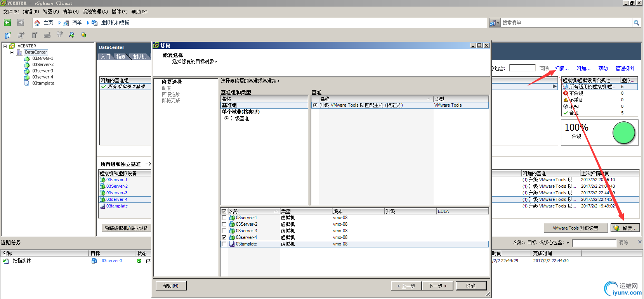Viewport: 644px width, 299px height.
Task: Open the 文件(F) menu
Action: point(11,12)
